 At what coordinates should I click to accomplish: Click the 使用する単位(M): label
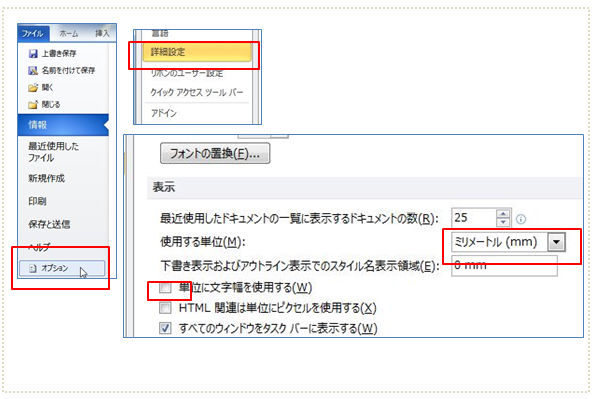(x=203, y=242)
